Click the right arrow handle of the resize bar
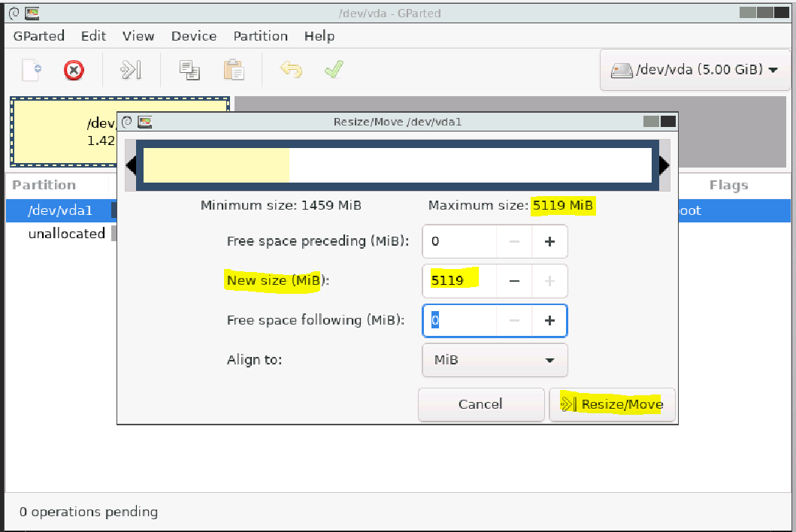This screenshot has width=796, height=532. click(664, 165)
